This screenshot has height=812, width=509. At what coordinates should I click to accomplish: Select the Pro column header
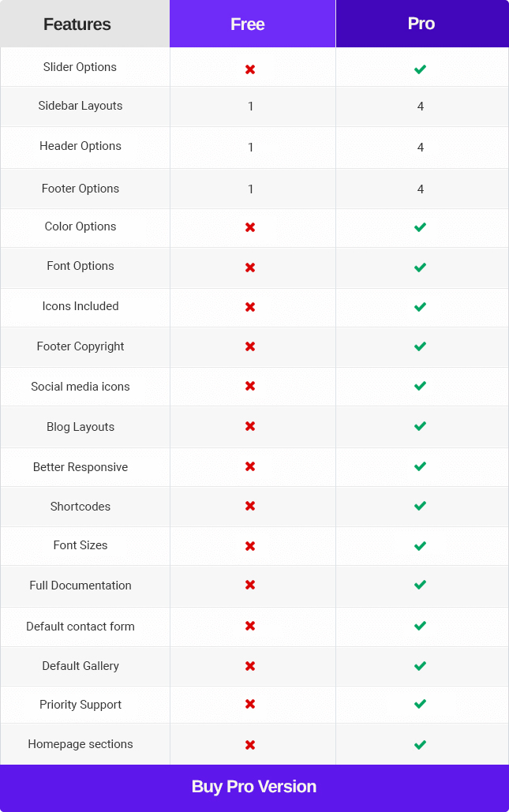pyautogui.click(x=422, y=24)
